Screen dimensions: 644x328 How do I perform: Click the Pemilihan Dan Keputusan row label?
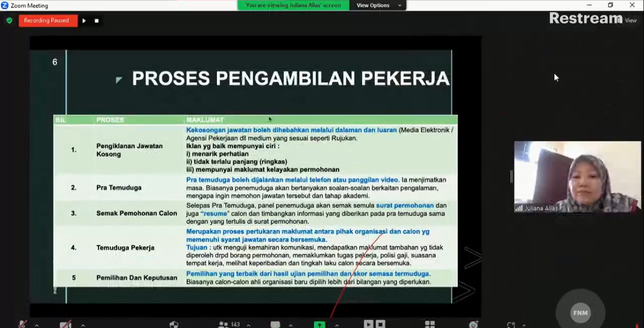point(137,278)
